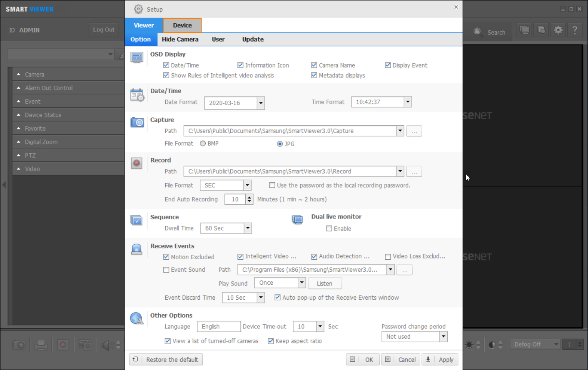Click the OSD Display section monitor icon
588x370 pixels.
pos(137,57)
